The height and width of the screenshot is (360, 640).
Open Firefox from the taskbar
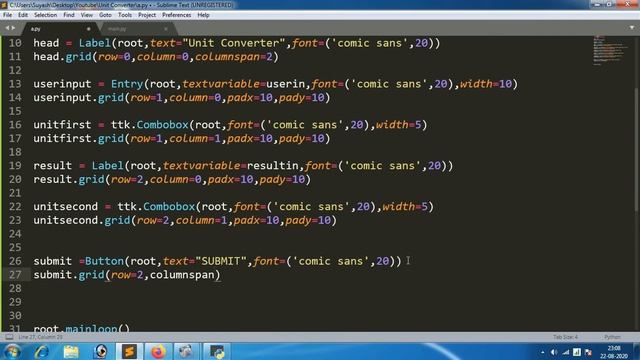[158, 352]
